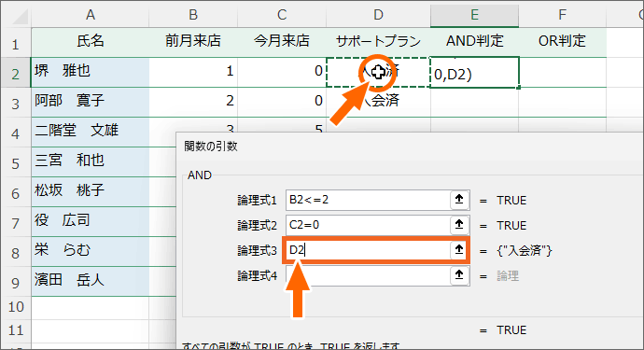Collapse dialog via 論理式4 range selector icon
Viewport: 644px width, 350px height.
(459, 275)
